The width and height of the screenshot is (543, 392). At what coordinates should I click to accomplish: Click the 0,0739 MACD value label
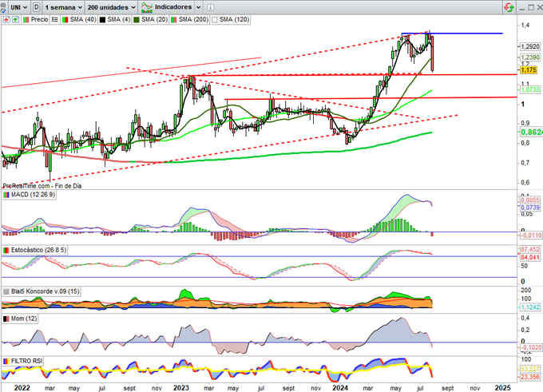pyautogui.click(x=530, y=208)
